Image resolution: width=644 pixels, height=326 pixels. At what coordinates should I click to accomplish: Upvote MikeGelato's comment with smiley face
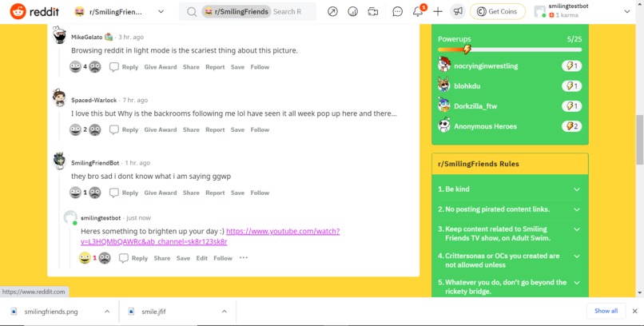pos(76,66)
